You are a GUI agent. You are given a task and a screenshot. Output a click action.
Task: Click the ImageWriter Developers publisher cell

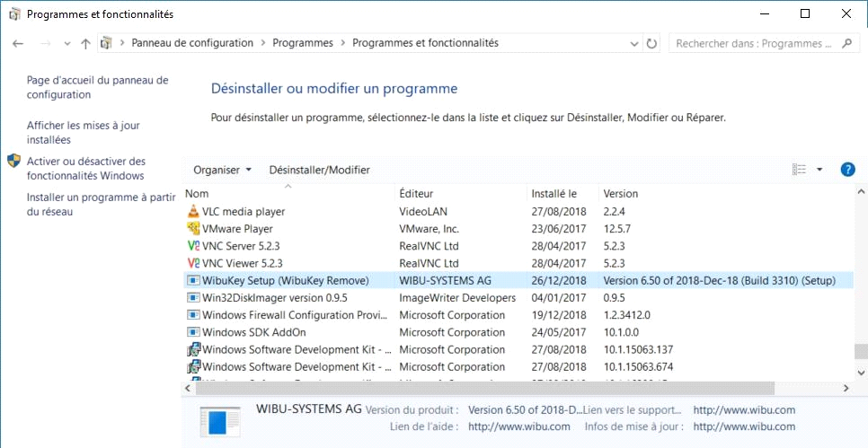pyautogui.click(x=457, y=298)
